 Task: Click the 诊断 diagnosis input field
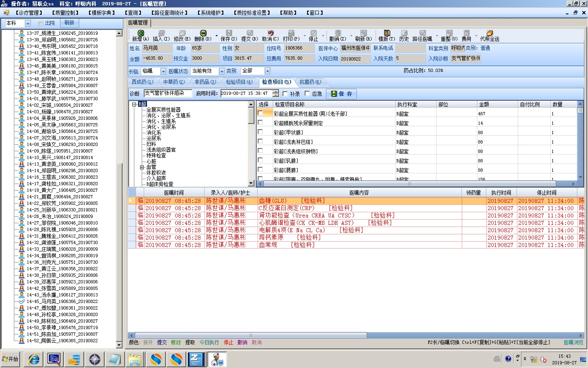[x=168, y=93]
